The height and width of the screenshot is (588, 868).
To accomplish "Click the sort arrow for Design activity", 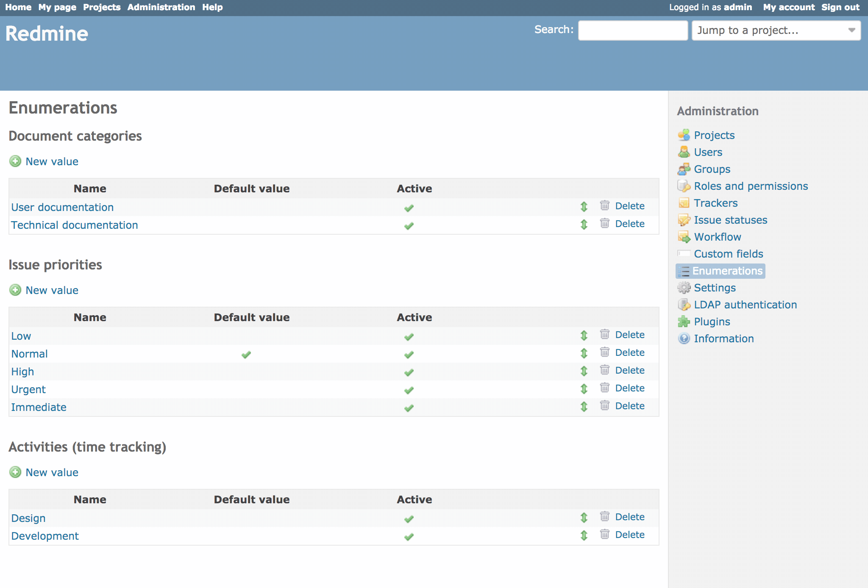I will pyautogui.click(x=584, y=517).
